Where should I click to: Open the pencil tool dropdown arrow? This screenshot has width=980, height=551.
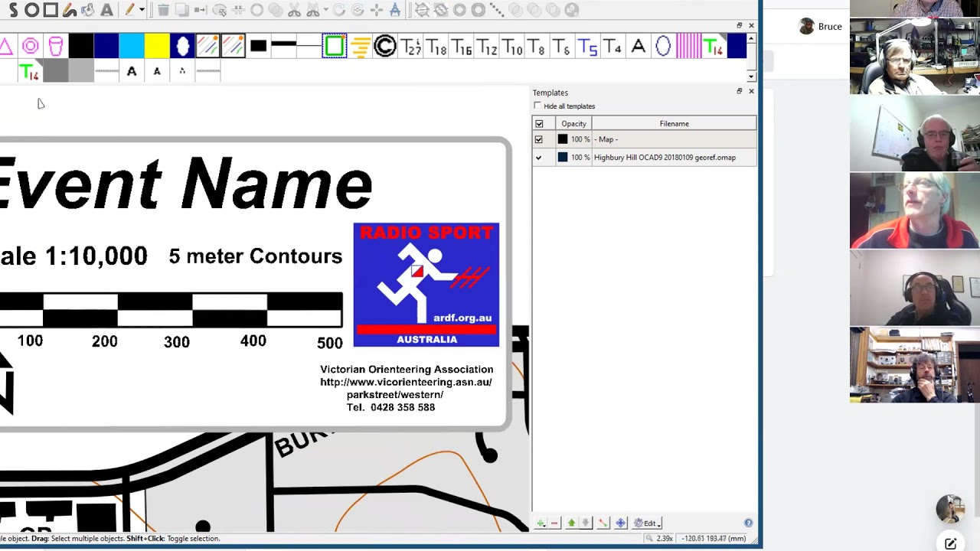pos(142,10)
